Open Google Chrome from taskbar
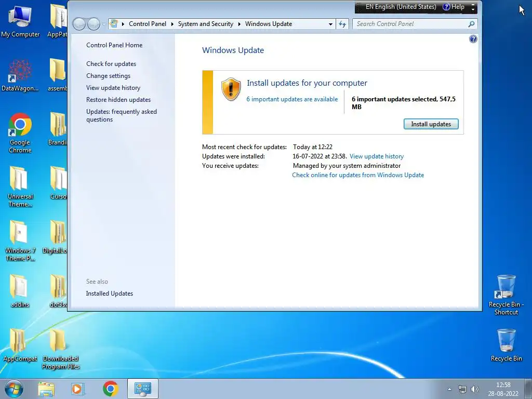Screen dimensions: 532x399 click(x=110, y=389)
